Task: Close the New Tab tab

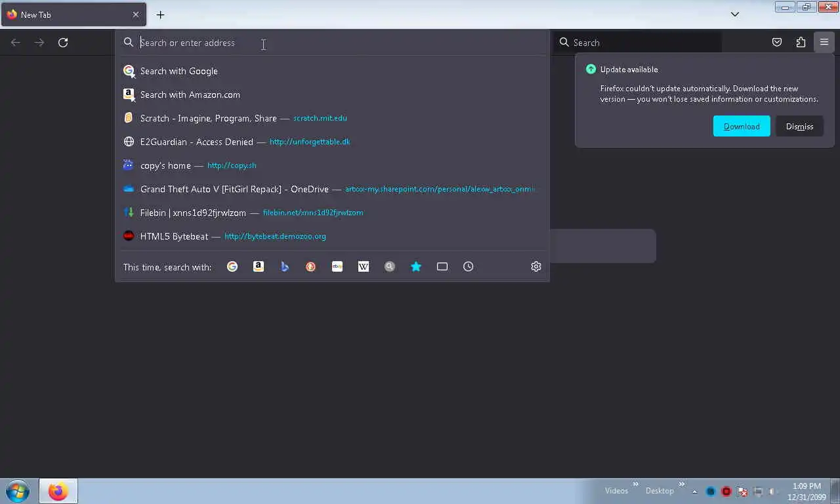Action: 136,14
